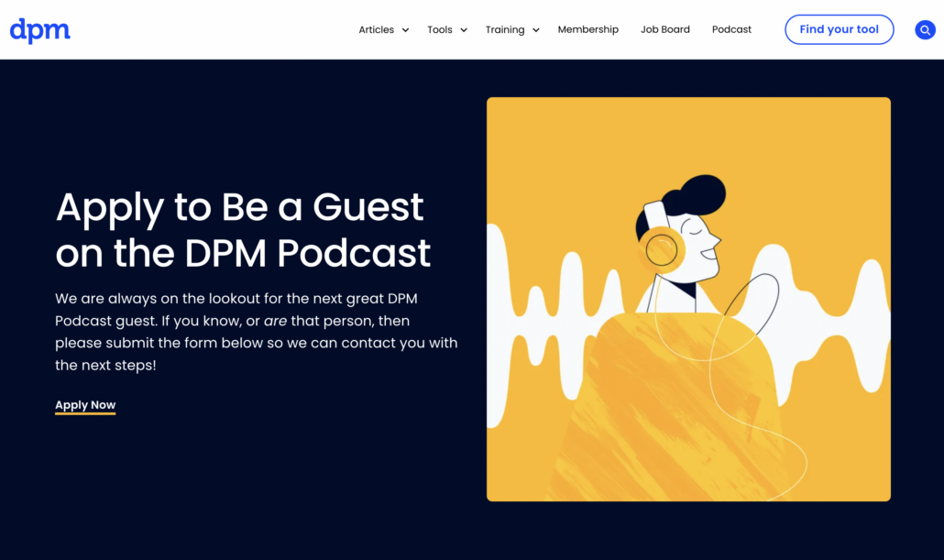Choose the Training menu label
Viewport: 944px width, 560px height.
pos(505,30)
